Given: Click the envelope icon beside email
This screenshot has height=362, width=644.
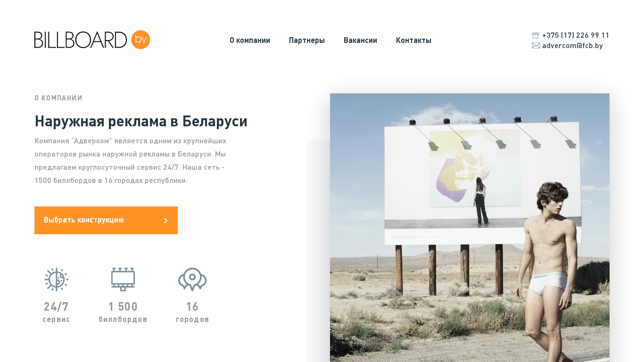Looking at the screenshot, I should [536, 45].
